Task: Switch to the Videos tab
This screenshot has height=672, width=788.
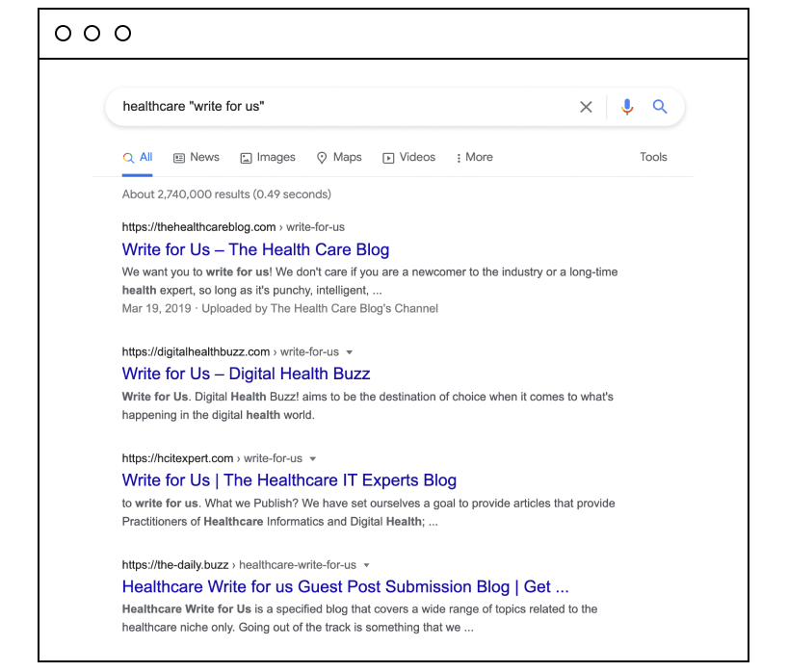Action: [x=409, y=158]
